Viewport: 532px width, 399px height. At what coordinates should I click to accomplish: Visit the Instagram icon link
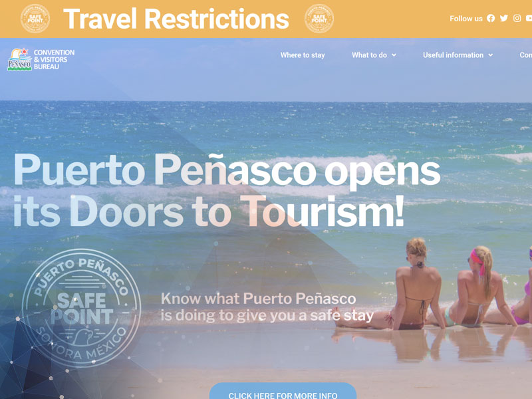coord(517,19)
